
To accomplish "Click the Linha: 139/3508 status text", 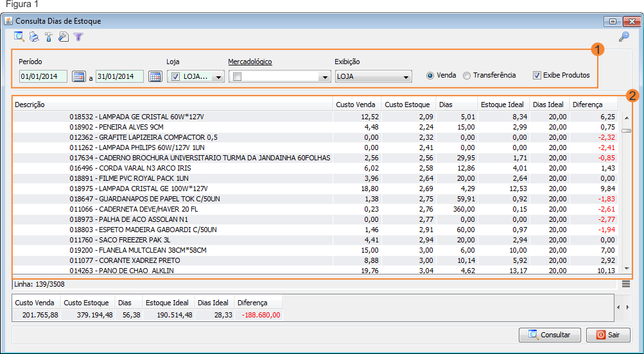I will [39, 284].
